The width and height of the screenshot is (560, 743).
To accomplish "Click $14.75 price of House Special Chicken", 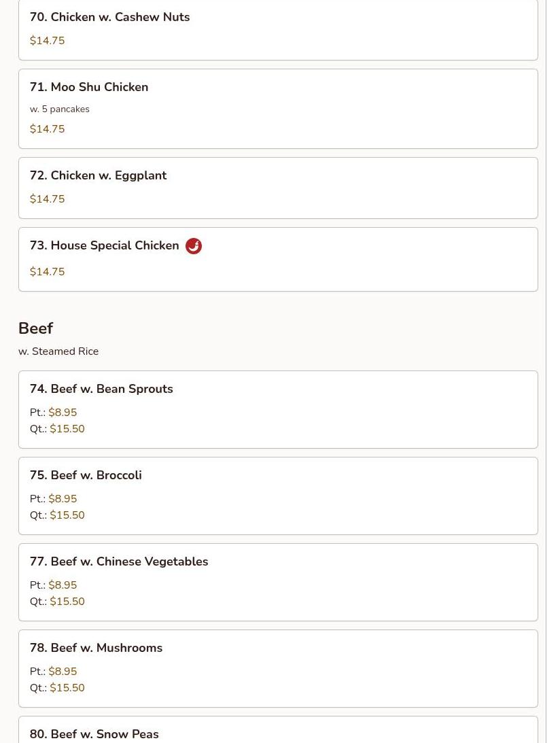I will [48, 271].
